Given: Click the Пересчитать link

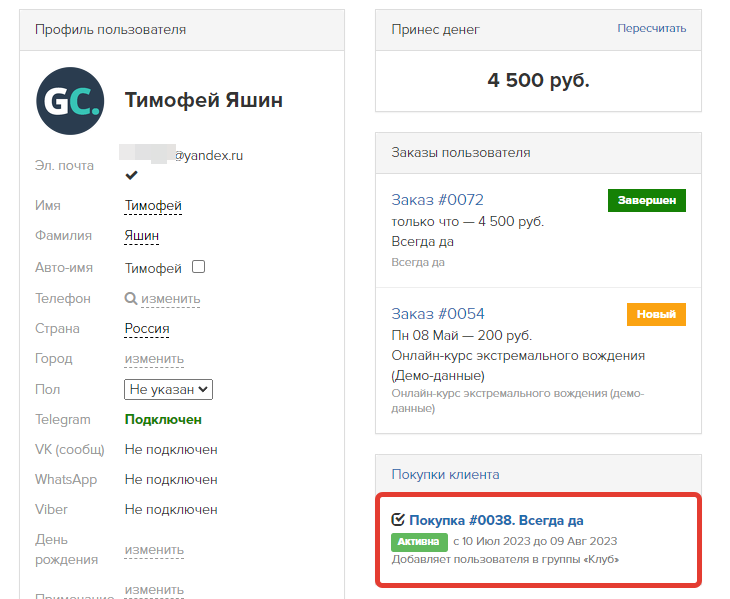Looking at the screenshot, I should click(651, 29).
